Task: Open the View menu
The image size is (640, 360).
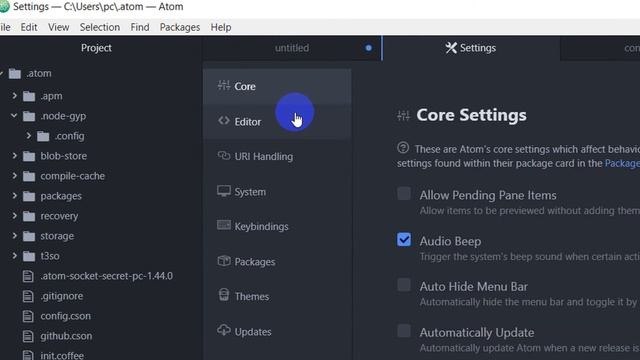Action: tap(58, 27)
